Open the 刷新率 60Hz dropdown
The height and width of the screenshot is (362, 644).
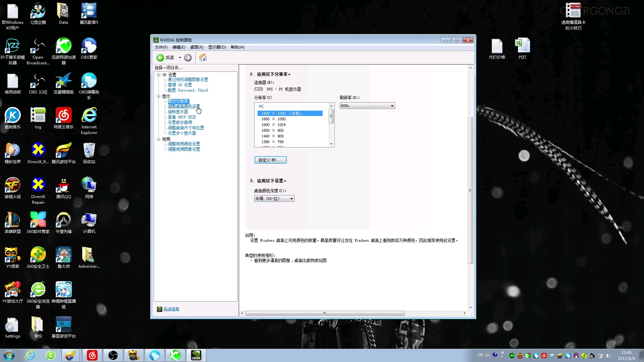[367, 106]
